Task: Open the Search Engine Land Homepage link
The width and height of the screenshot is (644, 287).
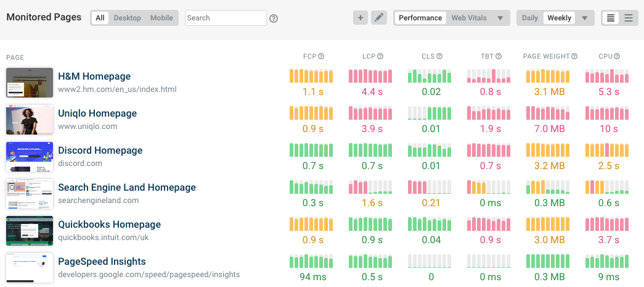Action: click(x=127, y=188)
